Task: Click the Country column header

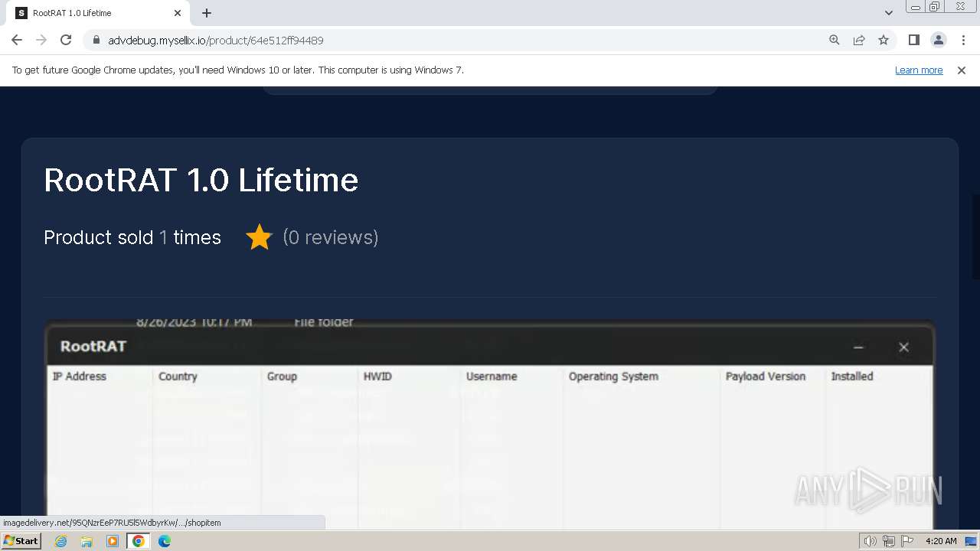Action: (178, 377)
